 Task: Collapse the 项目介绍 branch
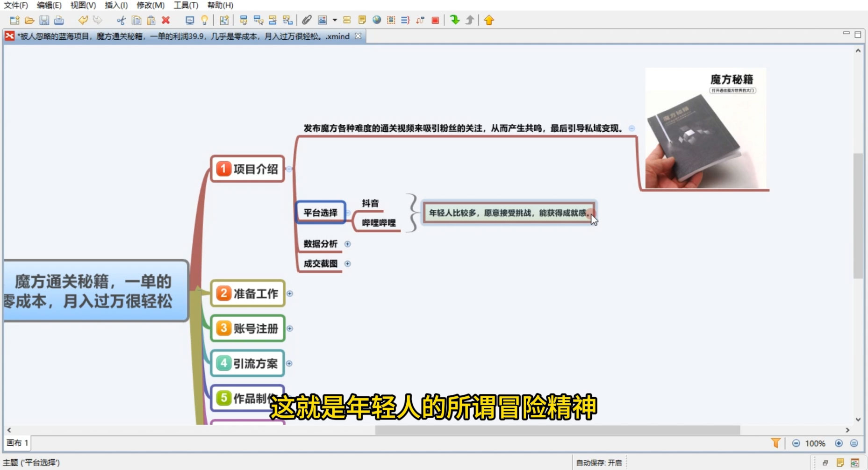[289, 169]
